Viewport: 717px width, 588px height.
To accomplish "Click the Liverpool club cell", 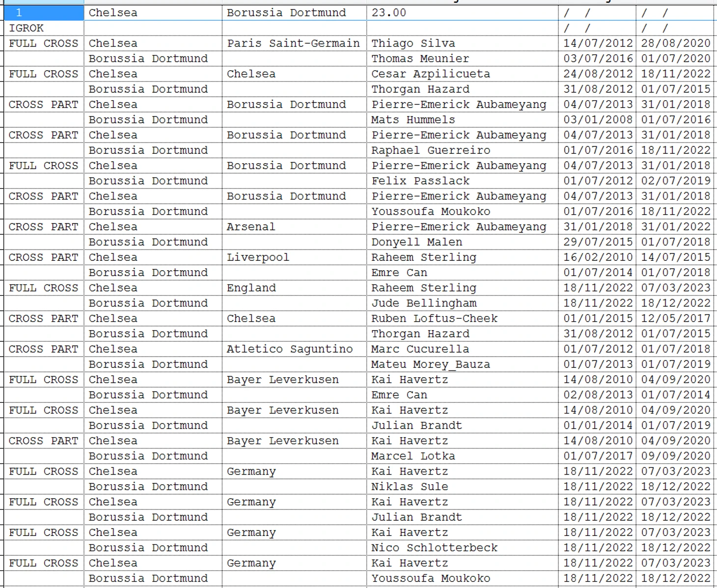I will (x=294, y=257).
